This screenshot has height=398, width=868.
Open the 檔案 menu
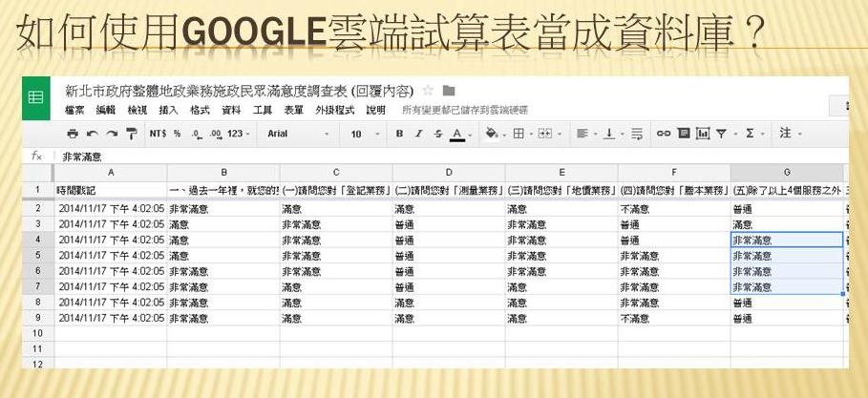coord(74,110)
